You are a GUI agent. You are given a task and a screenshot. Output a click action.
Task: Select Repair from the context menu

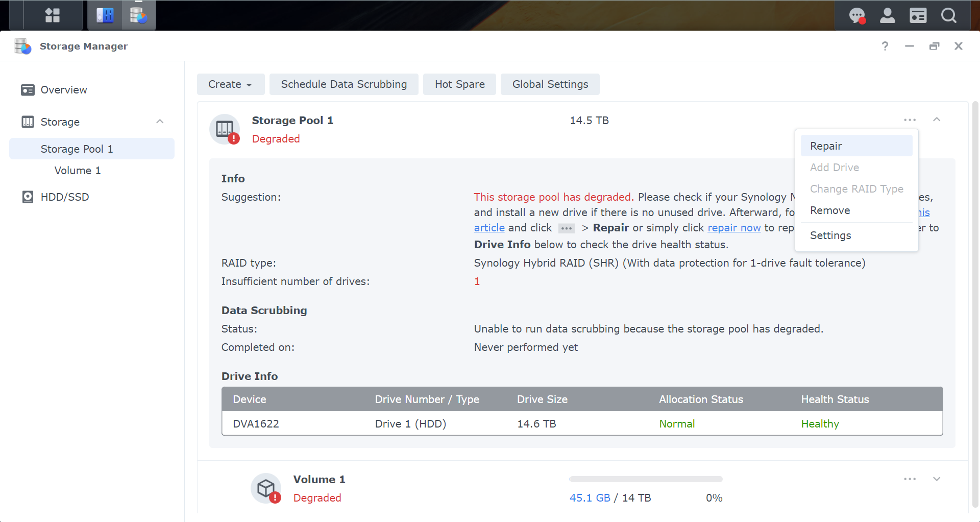click(x=825, y=146)
